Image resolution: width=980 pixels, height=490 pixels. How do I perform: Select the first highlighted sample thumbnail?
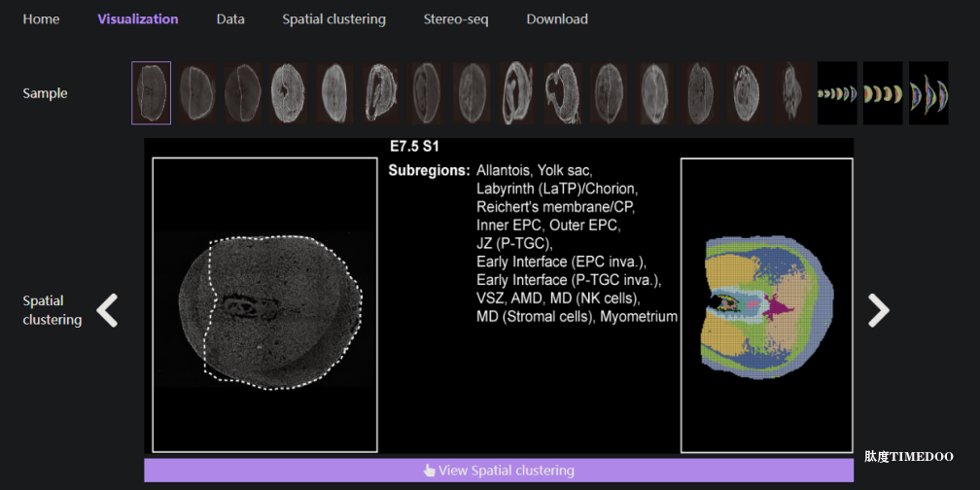(152, 93)
